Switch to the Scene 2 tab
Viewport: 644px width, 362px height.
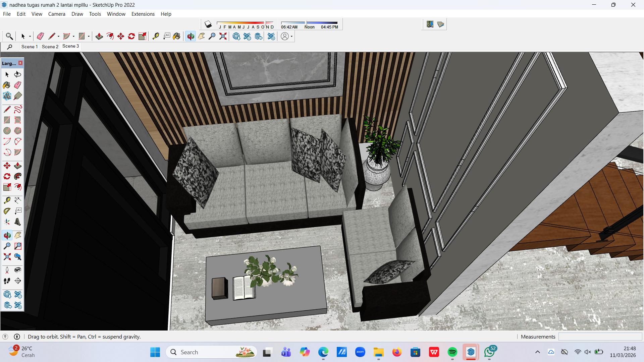[50, 47]
